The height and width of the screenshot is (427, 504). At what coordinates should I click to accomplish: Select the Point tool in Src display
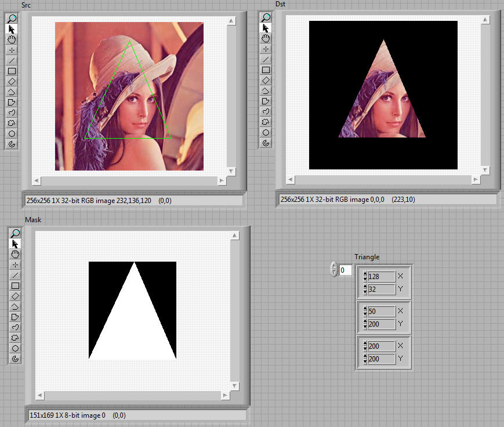click(12, 50)
